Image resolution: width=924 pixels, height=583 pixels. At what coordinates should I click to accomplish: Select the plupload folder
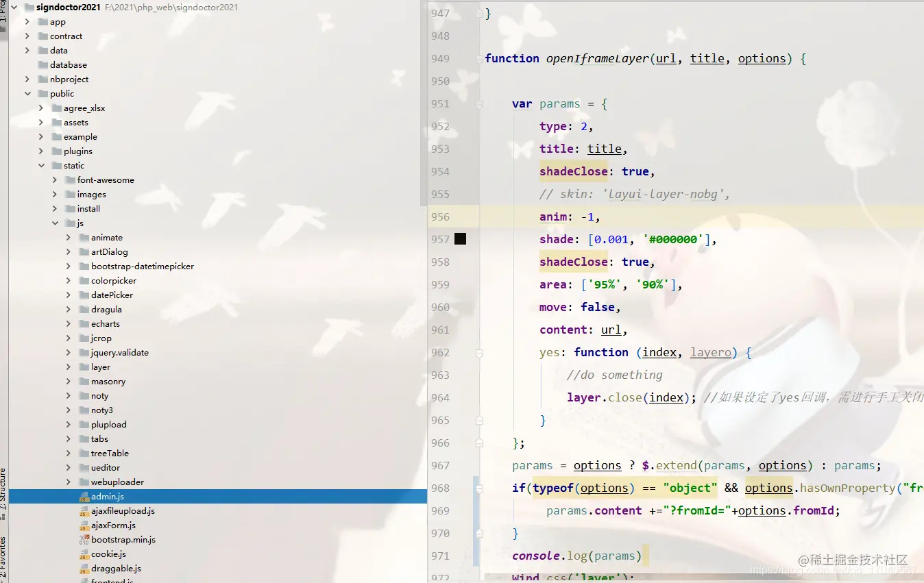coord(109,425)
